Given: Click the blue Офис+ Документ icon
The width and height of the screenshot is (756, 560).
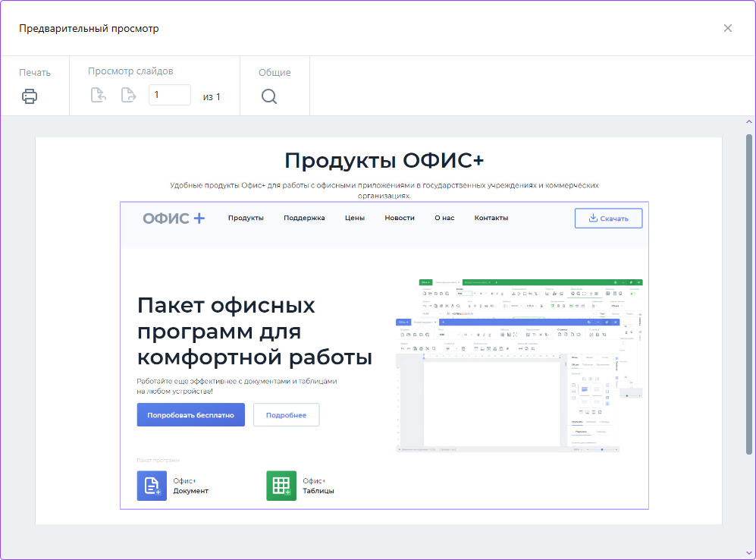Looking at the screenshot, I should pyautogui.click(x=152, y=486).
